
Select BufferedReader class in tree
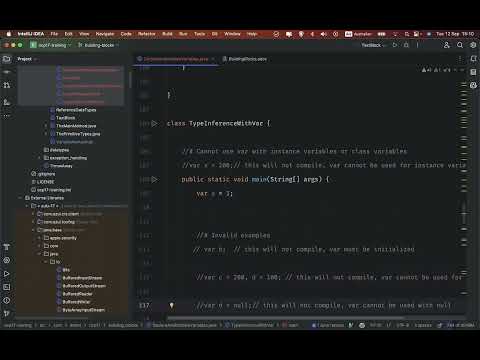[77, 294]
